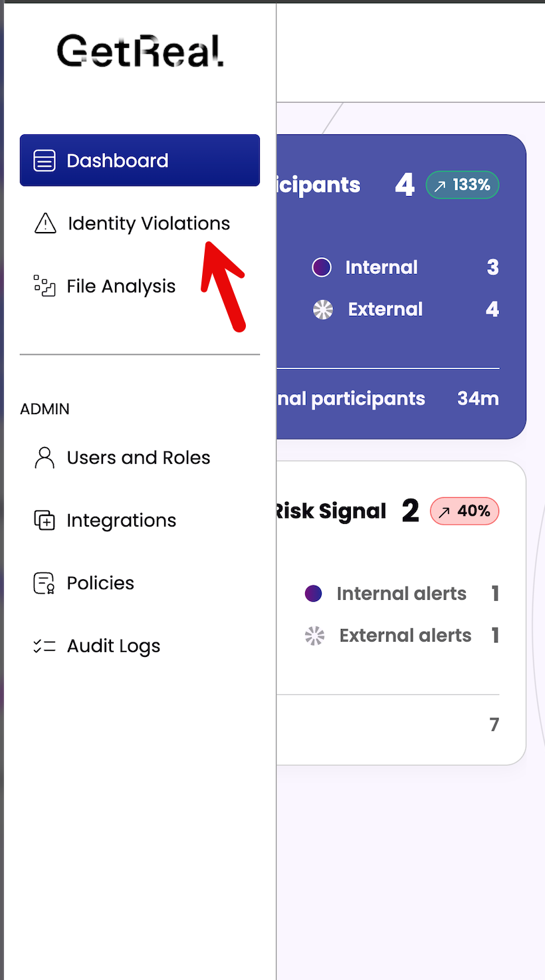Navigate to Users and Roles

click(138, 457)
